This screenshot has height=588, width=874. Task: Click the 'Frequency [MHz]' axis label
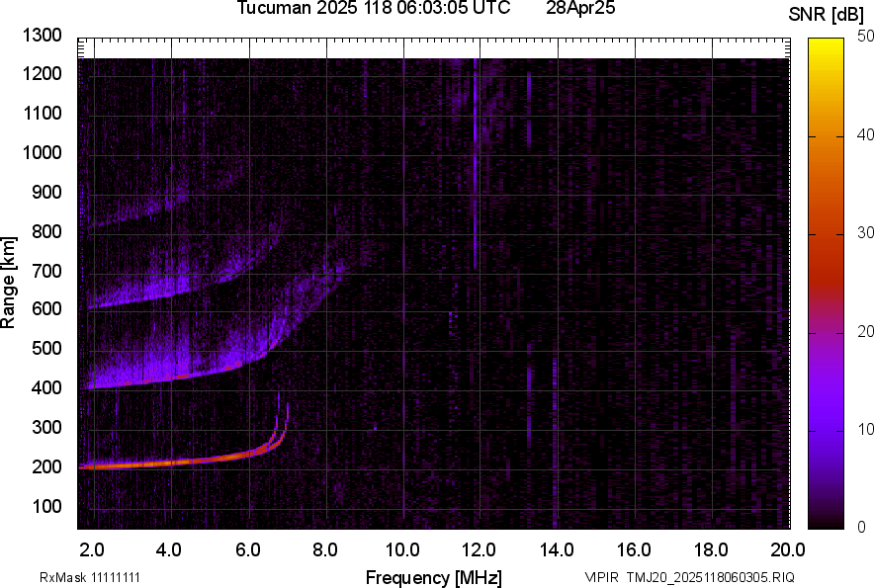click(x=434, y=577)
